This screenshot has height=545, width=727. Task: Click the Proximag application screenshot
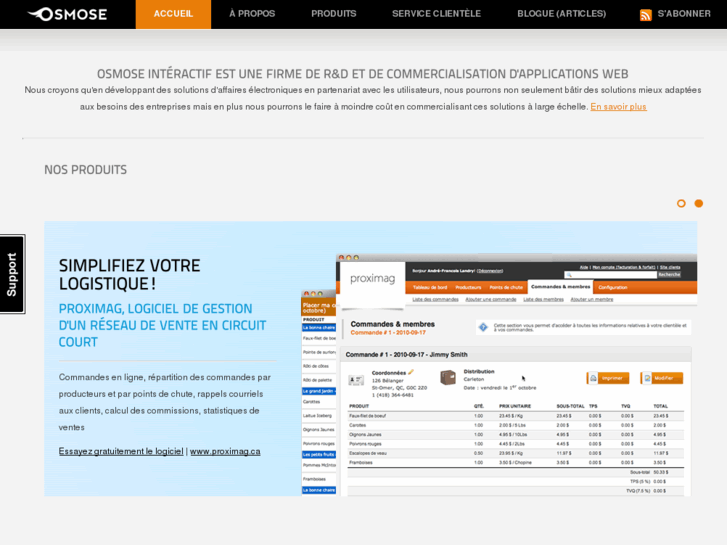click(x=499, y=375)
